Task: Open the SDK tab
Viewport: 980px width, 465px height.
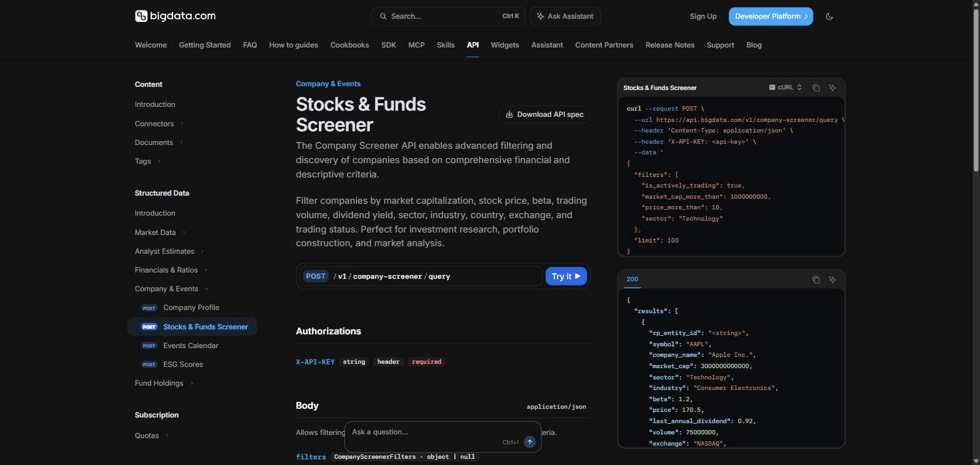Action: 389,45
